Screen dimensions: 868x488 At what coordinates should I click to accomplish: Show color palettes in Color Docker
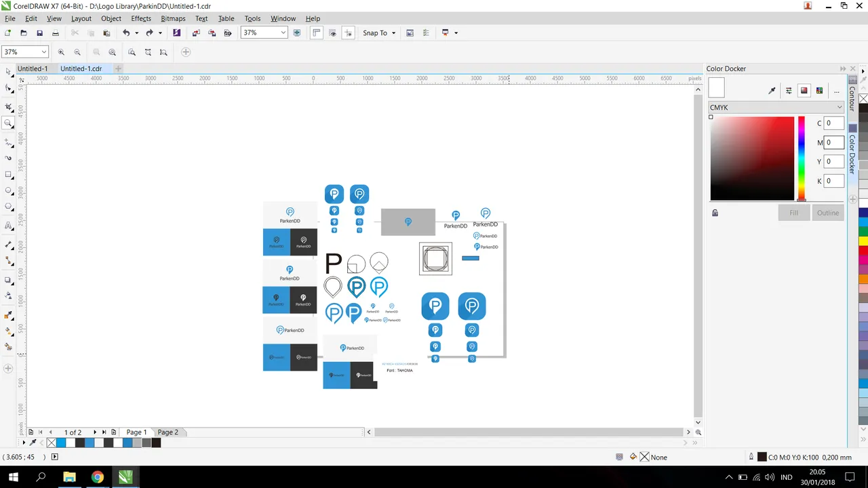819,90
